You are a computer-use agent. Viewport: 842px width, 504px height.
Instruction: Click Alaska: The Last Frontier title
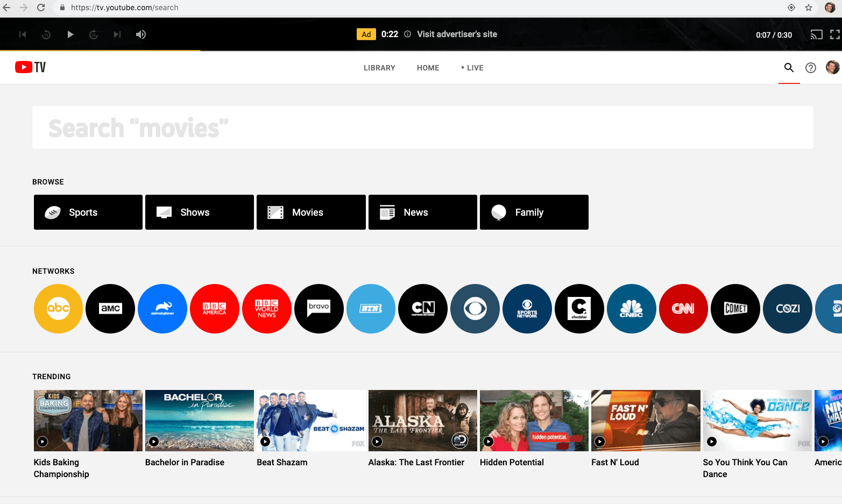click(416, 462)
